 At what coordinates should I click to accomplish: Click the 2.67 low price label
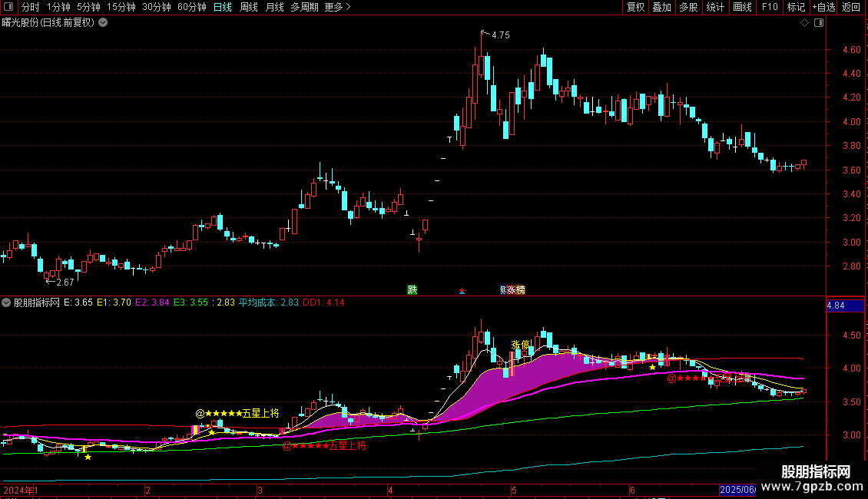(x=65, y=283)
